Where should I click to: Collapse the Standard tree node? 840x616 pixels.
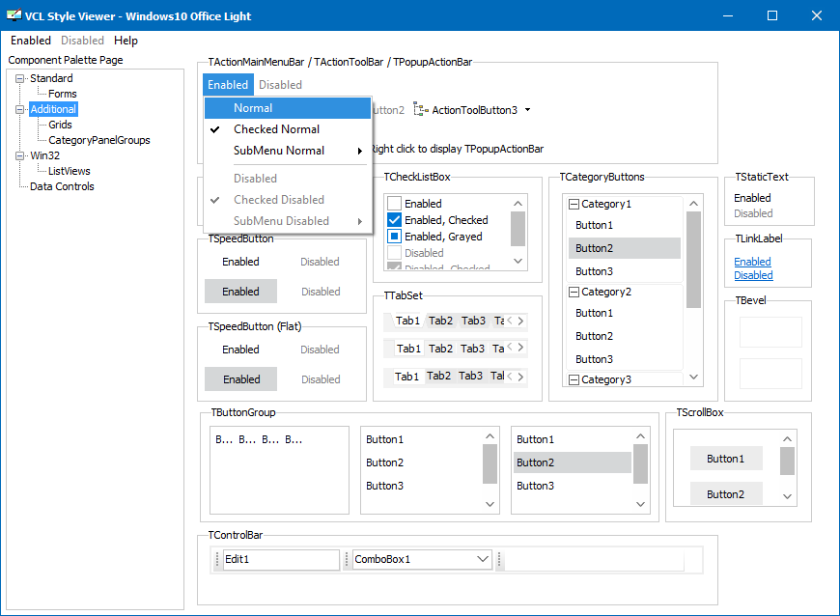pyautogui.click(x=20, y=78)
